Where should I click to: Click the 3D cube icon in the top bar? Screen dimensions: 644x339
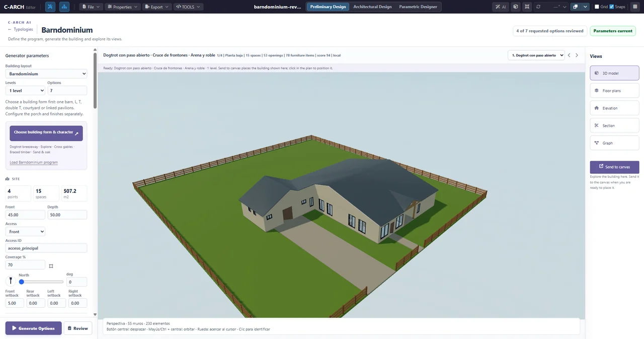click(x=515, y=7)
